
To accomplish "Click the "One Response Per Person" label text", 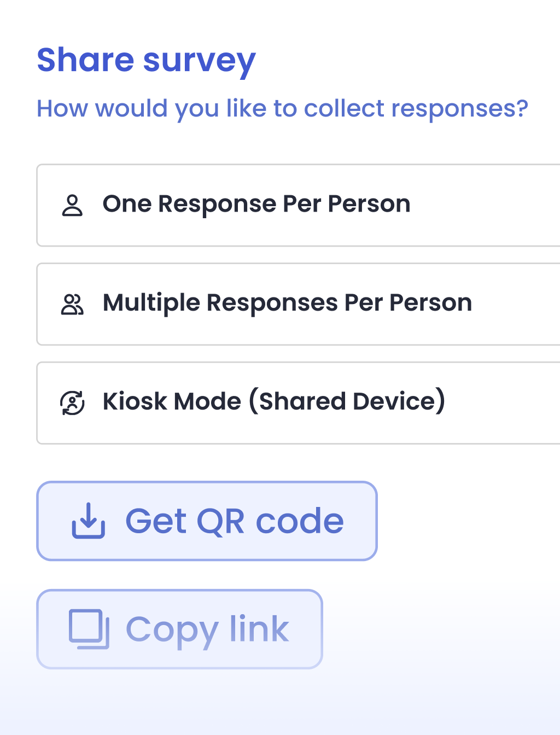I will (256, 204).
